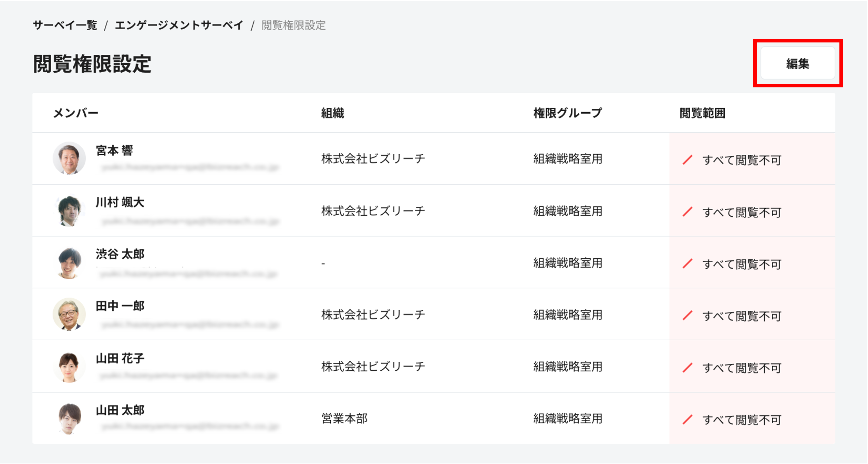The height and width of the screenshot is (464, 868).
Task: Navigate to サーベイ一覧 via breadcrumb
Action: [x=65, y=25]
